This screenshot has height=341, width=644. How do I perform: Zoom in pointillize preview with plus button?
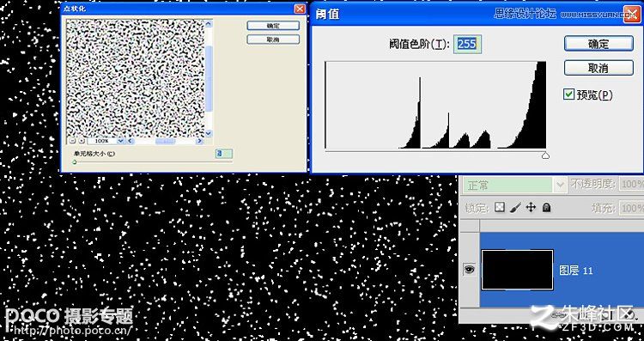pyautogui.click(x=82, y=141)
